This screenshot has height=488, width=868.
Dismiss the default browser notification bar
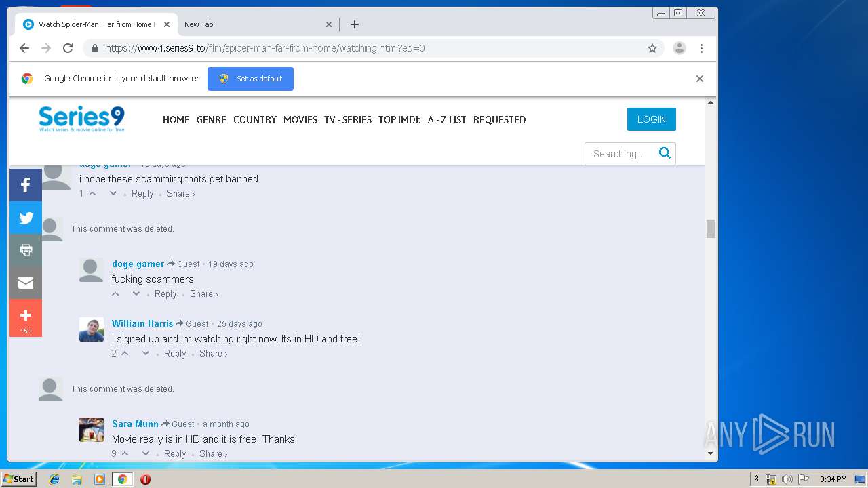(700, 79)
